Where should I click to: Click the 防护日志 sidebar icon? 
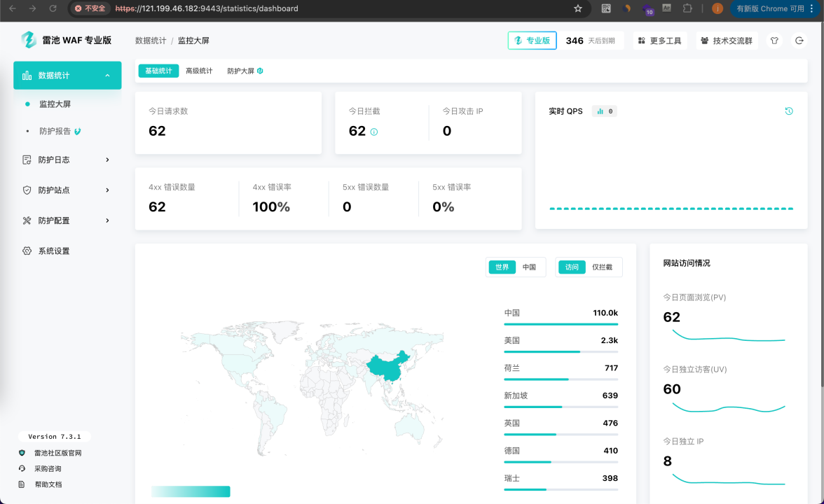coord(27,160)
